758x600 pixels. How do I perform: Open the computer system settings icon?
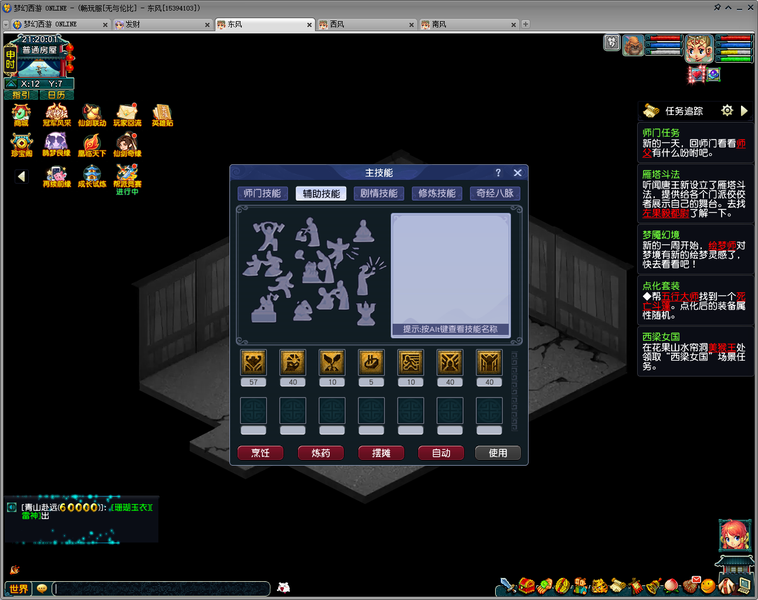point(745,586)
